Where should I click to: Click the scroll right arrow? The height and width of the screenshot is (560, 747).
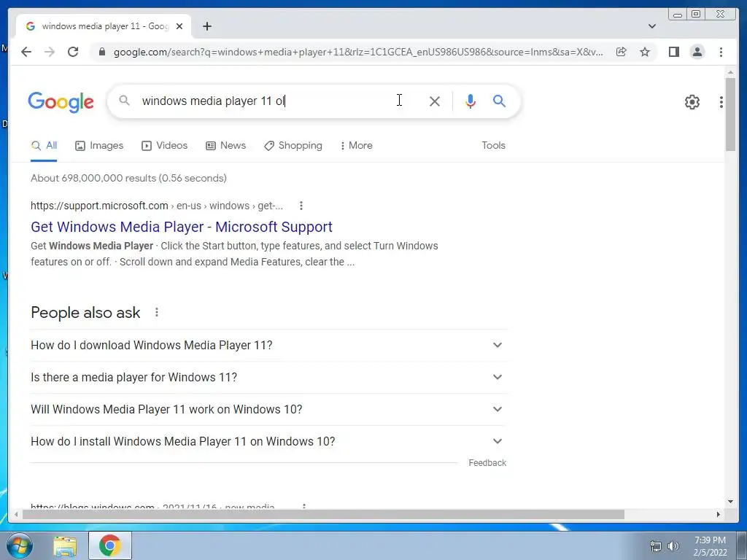(719, 514)
